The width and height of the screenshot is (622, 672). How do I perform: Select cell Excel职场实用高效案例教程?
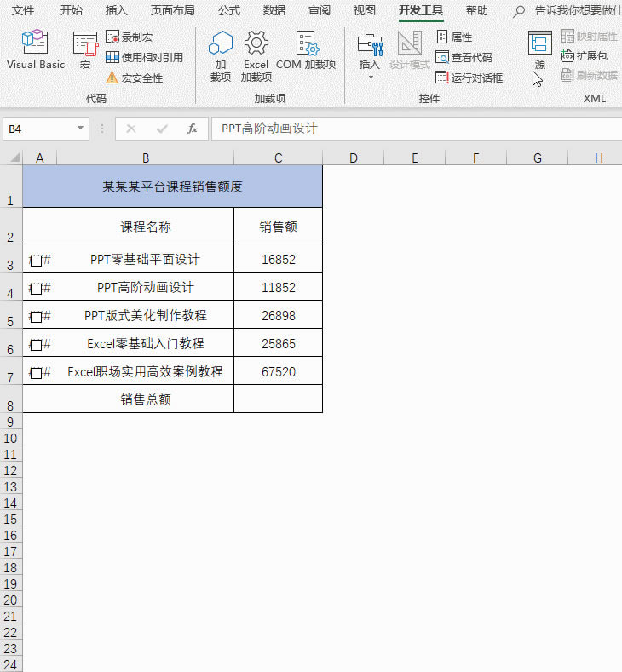point(146,371)
